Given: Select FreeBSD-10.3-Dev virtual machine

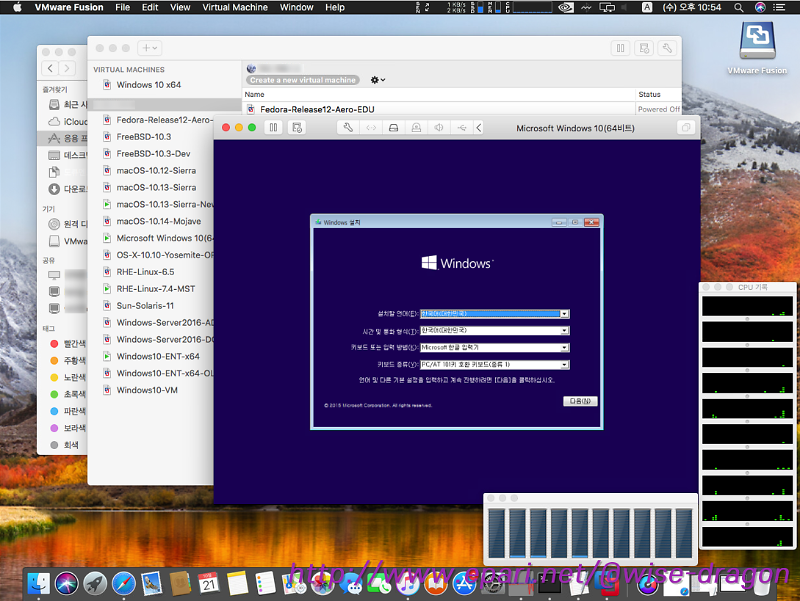Looking at the screenshot, I should tap(154, 154).
